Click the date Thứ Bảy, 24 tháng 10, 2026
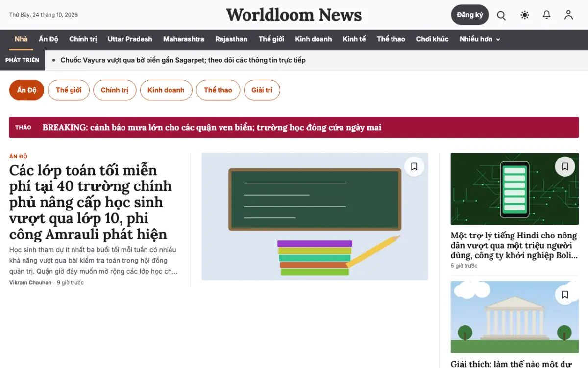This screenshot has height=368, width=588. click(44, 15)
